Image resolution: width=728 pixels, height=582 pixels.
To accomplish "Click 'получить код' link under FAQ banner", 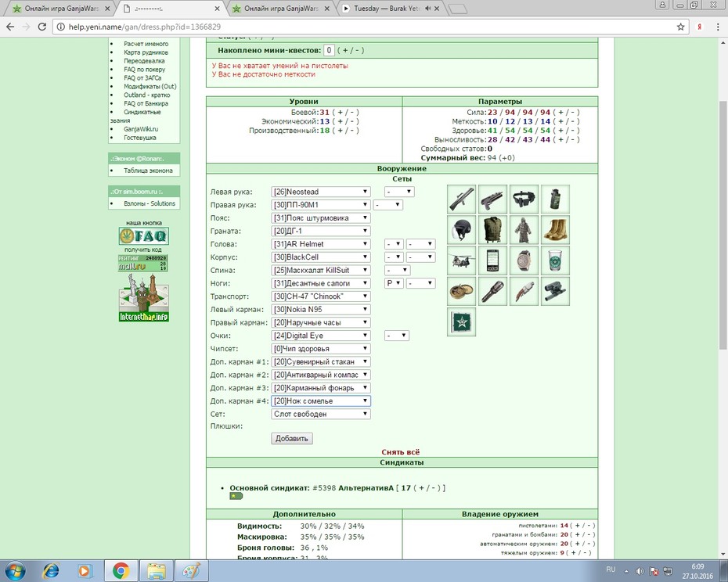I will coord(143,250).
